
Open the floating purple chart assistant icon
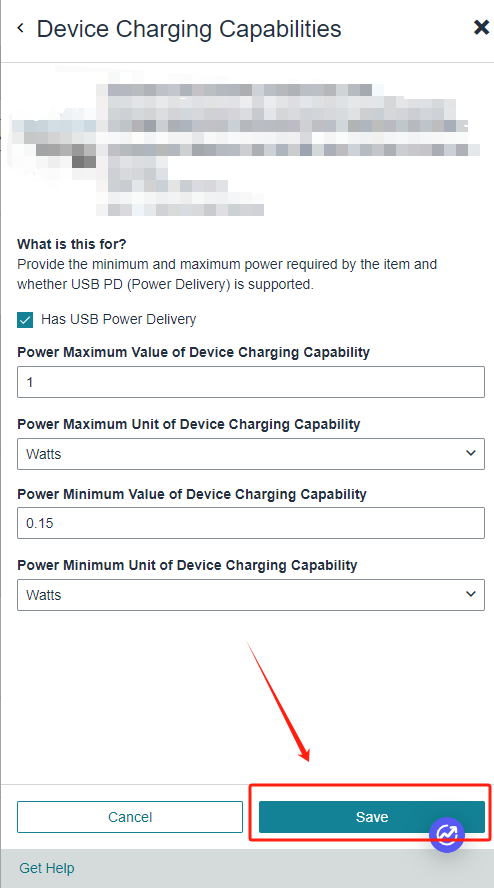447,834
